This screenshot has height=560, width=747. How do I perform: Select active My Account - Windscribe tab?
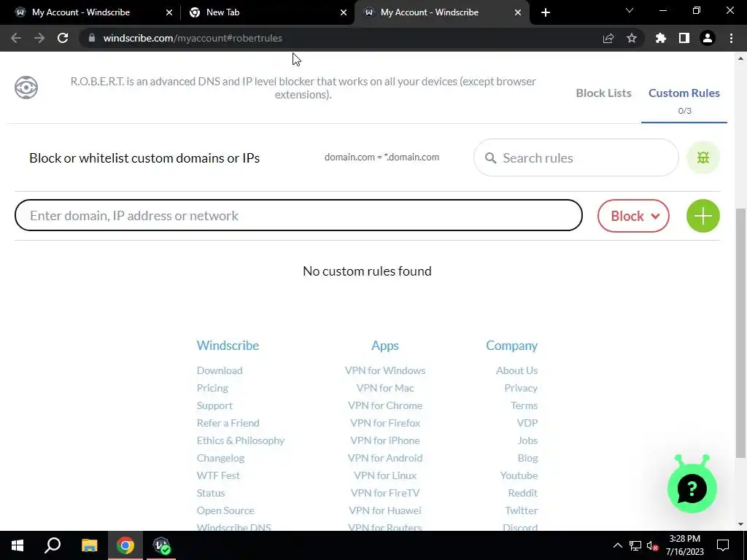tap(441, 12)
